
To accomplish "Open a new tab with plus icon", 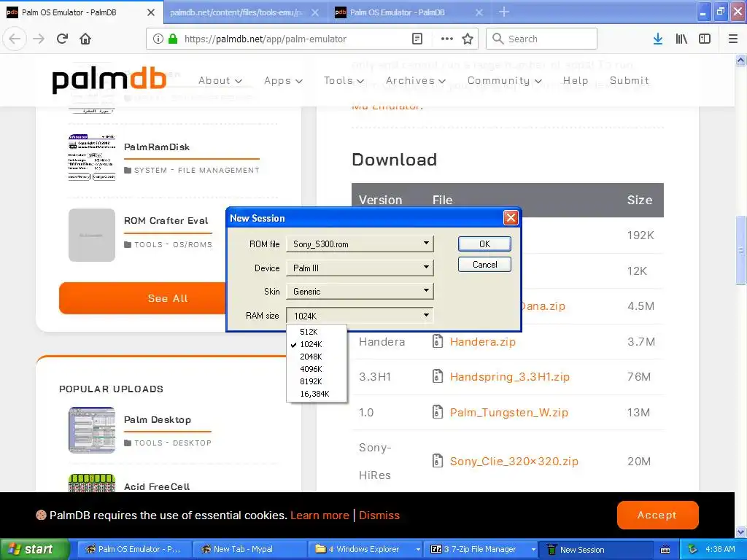I will point(503,12).
